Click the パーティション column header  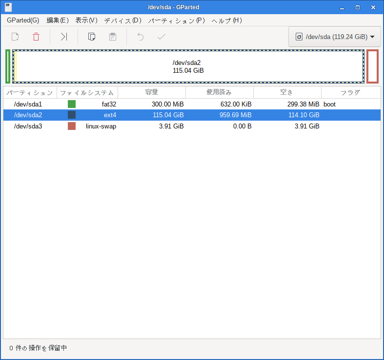(30, 92)
